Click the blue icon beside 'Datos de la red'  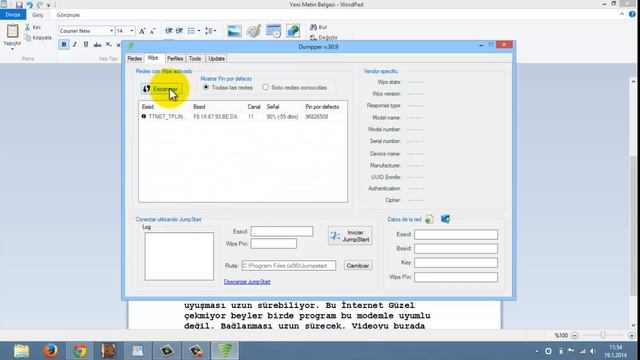click(x=445, y=219)
